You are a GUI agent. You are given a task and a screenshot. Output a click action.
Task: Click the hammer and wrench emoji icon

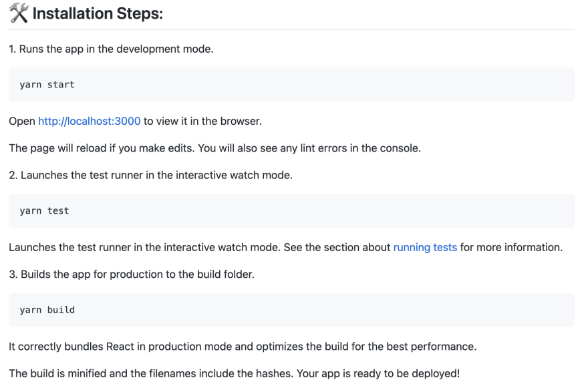19,13
